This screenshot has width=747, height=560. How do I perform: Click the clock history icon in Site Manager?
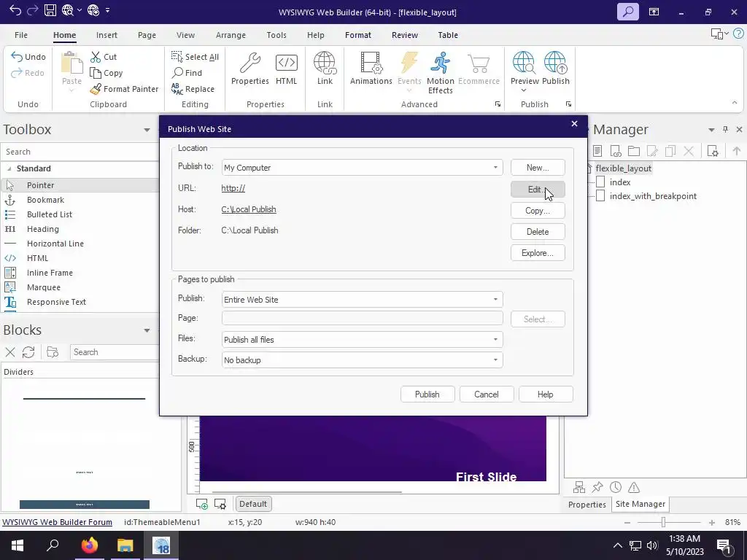click(616, 487)
